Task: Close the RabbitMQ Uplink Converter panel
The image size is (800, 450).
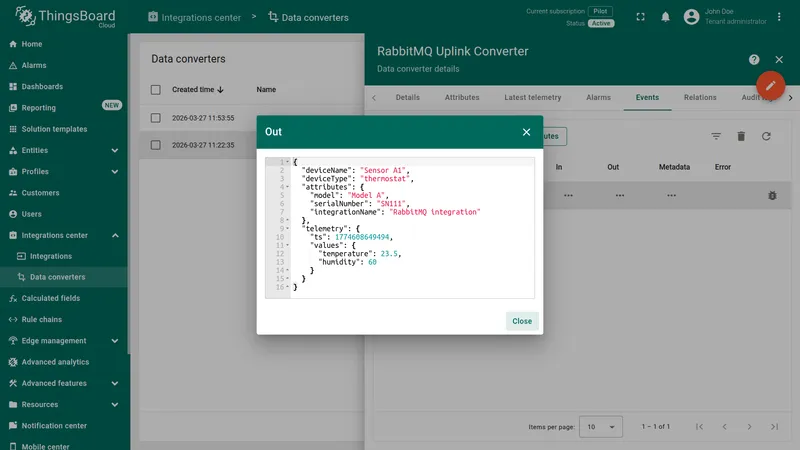Action: click(779, 60)
